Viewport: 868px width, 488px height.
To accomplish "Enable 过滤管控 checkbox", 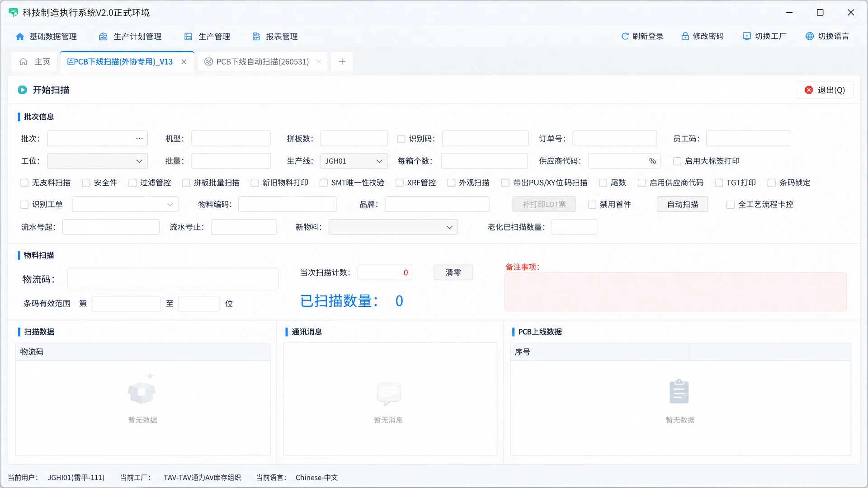I will click(132, 183).
